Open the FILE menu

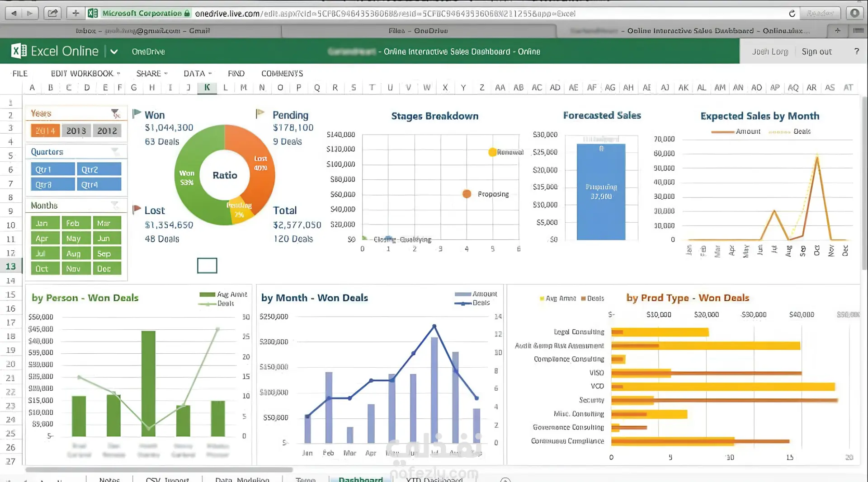pos(20,73)
